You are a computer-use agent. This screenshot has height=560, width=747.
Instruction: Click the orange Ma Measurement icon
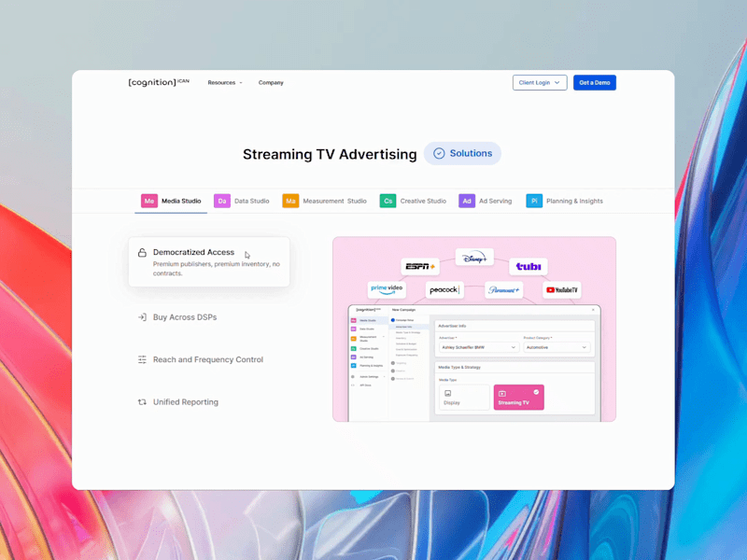tap(290, 201)
